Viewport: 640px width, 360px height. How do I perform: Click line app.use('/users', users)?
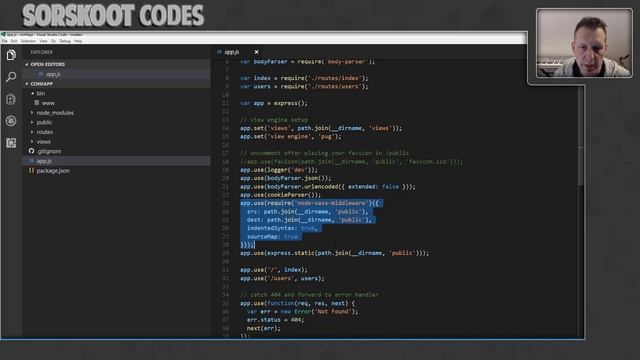(282, 278)
